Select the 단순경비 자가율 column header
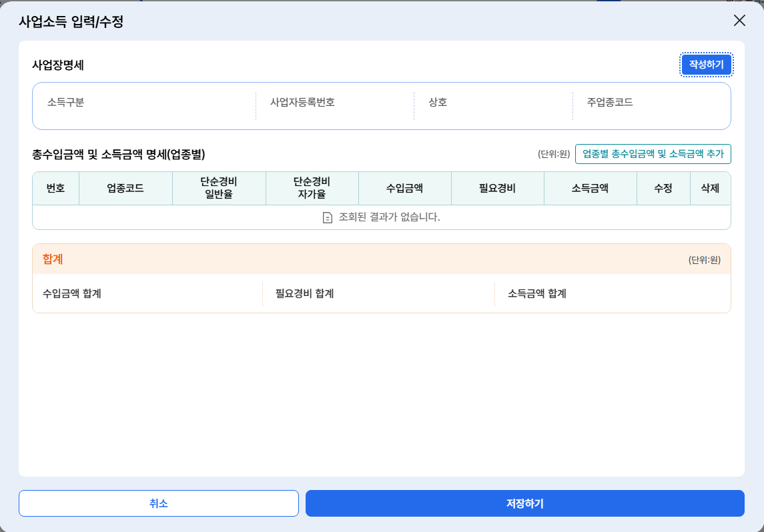764x532 pixels. click(312, 188)
